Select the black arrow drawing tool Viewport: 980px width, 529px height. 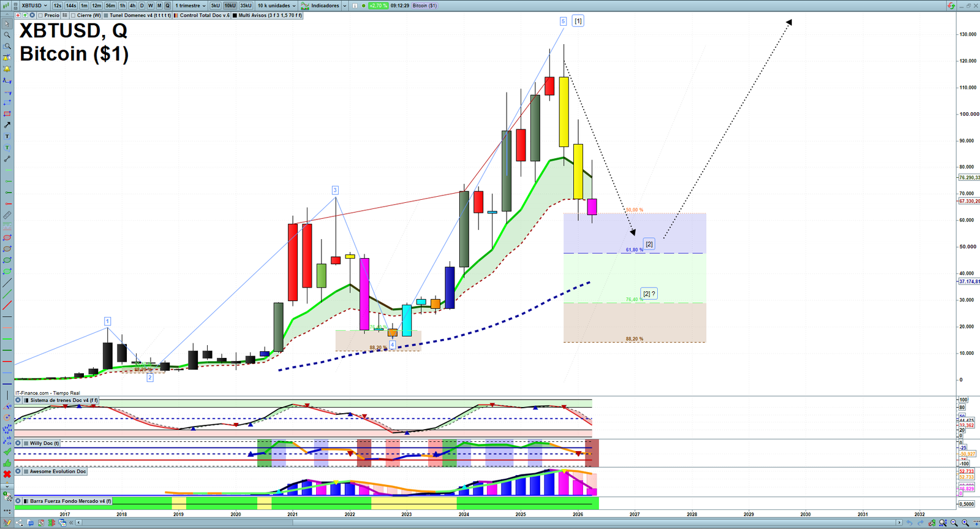pos(7,125)
